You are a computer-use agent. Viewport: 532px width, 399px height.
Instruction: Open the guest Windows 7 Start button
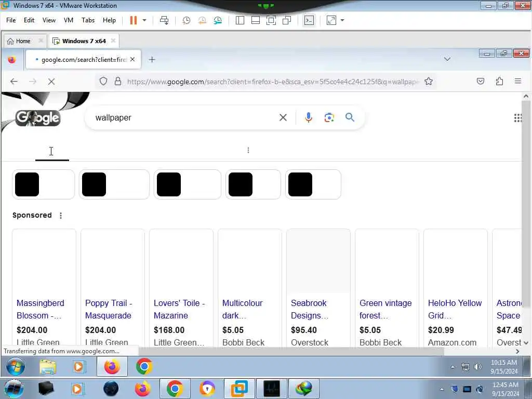(x=15, y=367)
